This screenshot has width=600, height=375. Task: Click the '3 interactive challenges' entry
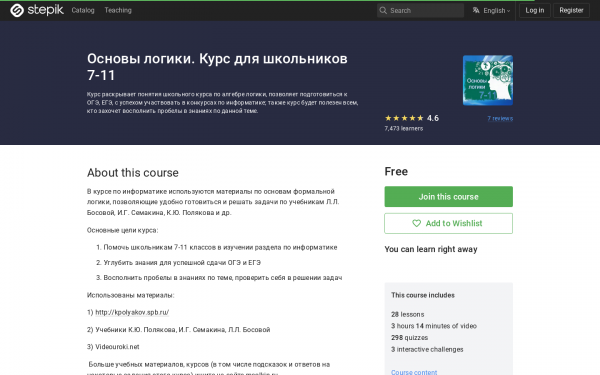[x=427, y=349]
